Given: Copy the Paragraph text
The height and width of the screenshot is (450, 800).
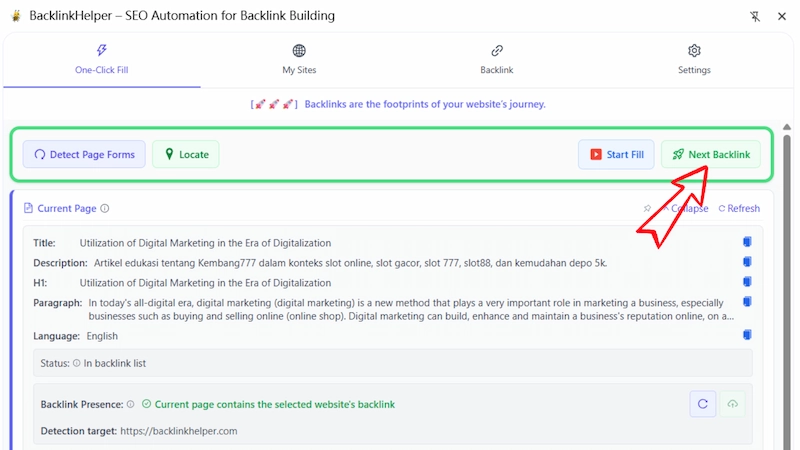Looking at the screenshot, I should coord(746,302).
